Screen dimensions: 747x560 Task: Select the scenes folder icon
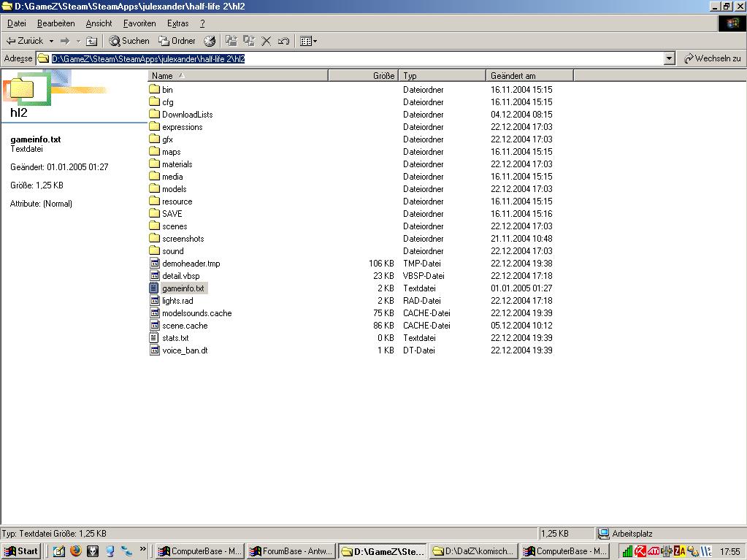(x=154, y=225)
